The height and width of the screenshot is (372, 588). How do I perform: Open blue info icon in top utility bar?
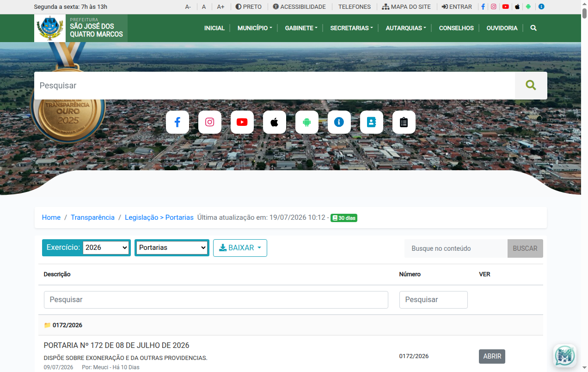point(541,7)
